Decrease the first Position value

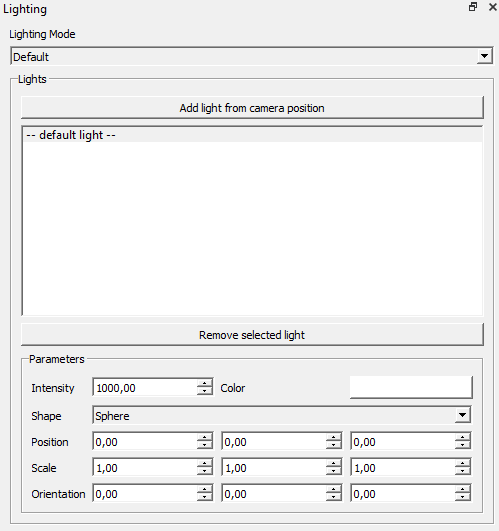pyautogui.click(x=204, y=445)
